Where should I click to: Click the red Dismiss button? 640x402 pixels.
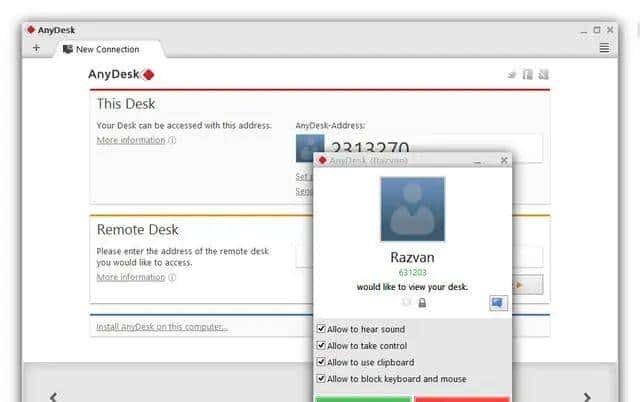462,399
